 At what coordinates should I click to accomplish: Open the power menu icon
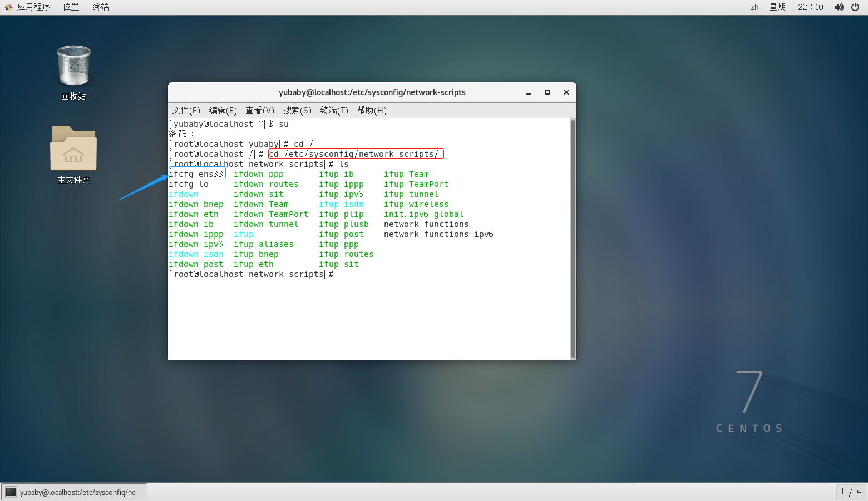coord(855,7)
